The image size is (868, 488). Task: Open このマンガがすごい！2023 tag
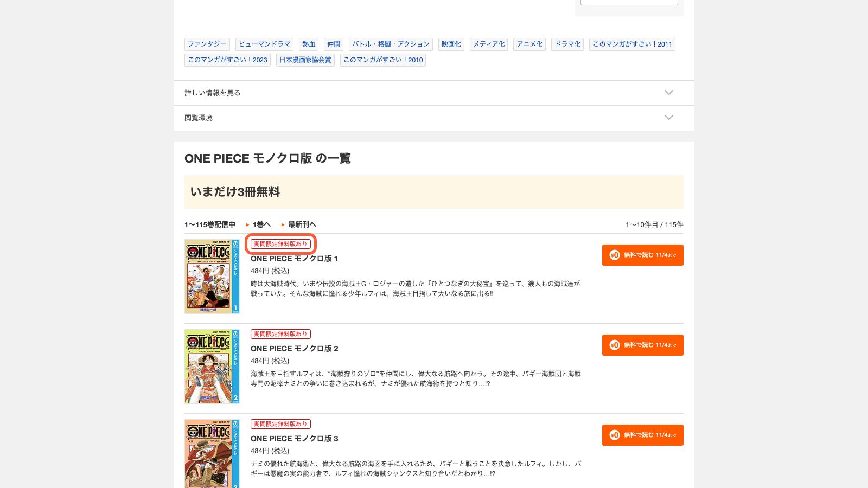[227, 60]
